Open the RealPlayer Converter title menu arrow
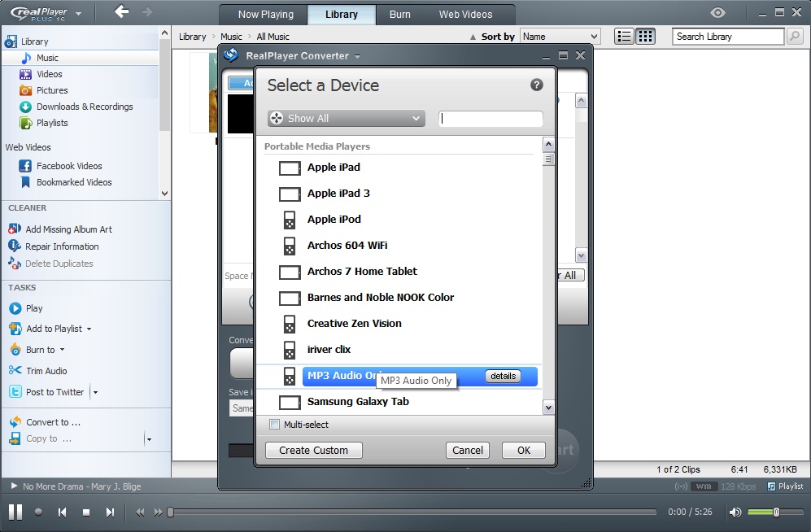 pos(357,56)
